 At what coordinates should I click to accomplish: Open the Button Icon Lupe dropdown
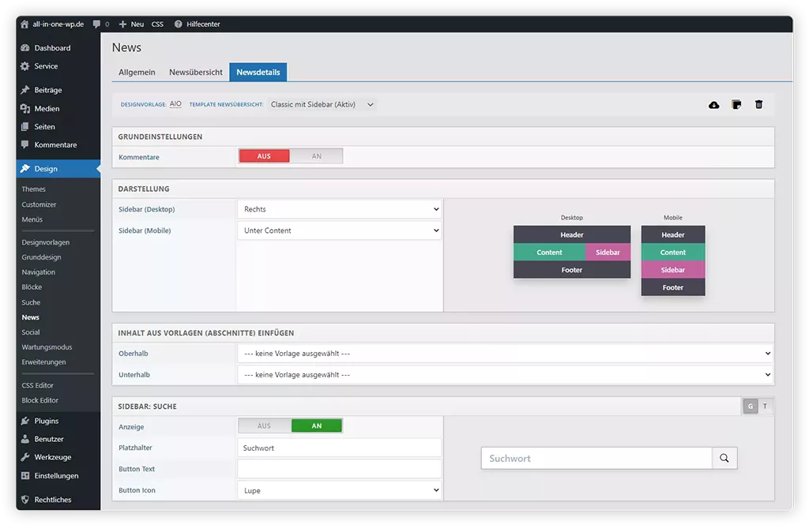(x=339, y=490)
